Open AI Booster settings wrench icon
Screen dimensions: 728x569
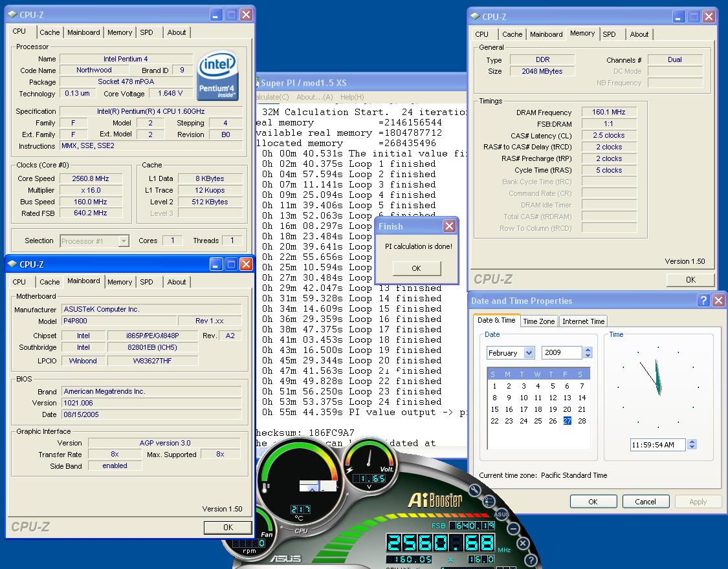pos(474,490)
